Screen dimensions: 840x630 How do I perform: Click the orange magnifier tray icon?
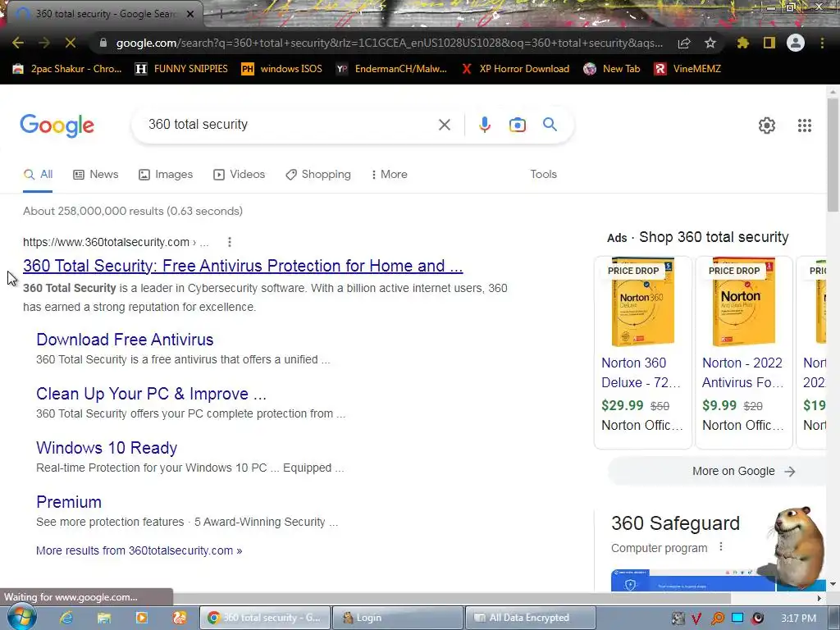coord(717,619)
